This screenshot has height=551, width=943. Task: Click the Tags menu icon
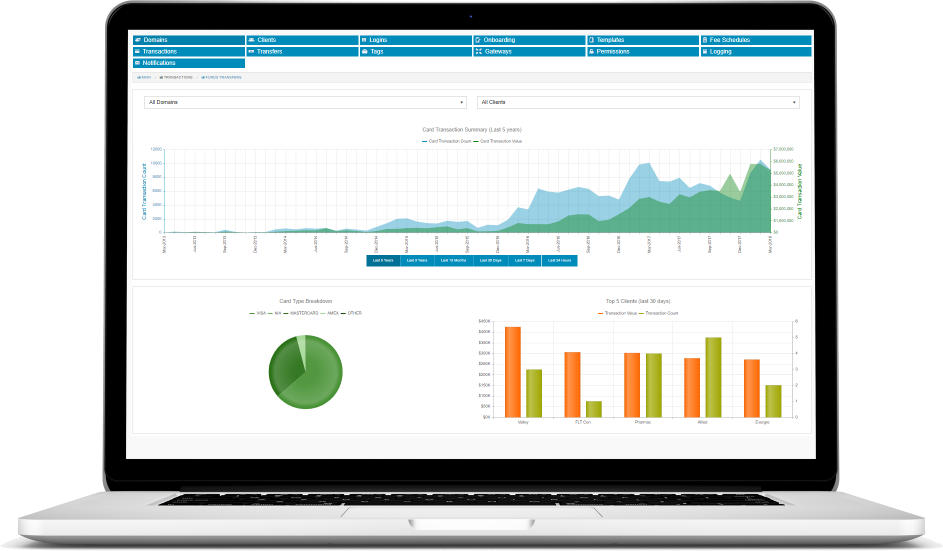click(x=364, y=51)
